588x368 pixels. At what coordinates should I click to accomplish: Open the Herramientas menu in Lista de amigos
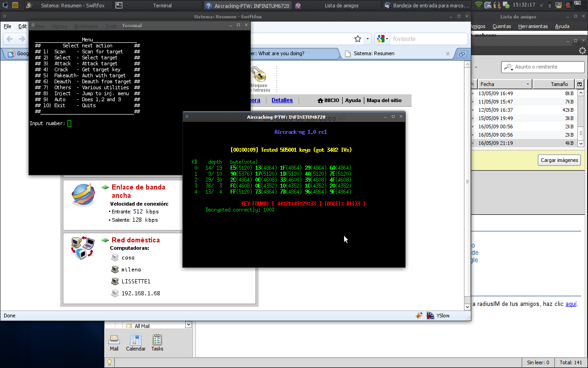point(533,26)
